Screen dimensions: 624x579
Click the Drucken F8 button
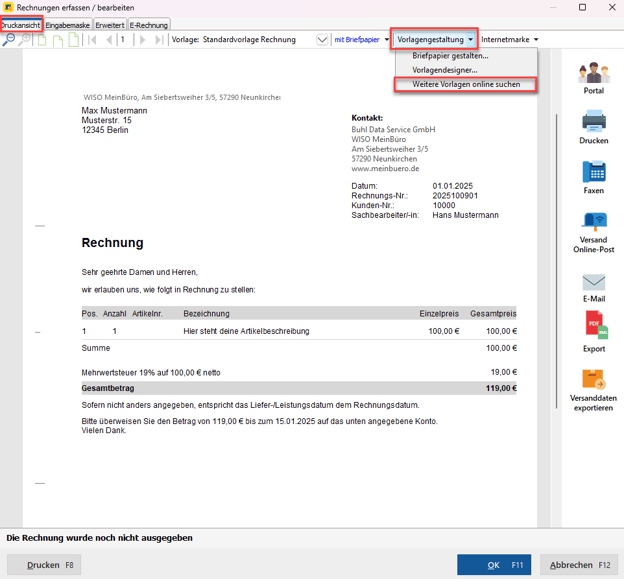click(44, 565)
